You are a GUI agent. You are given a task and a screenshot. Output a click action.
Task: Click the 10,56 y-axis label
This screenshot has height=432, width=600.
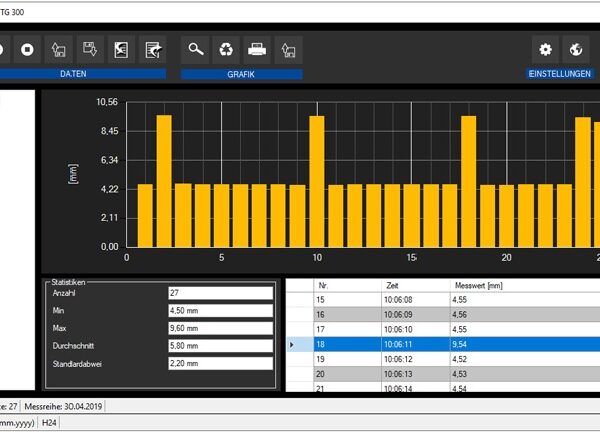[x=107, y=102]
